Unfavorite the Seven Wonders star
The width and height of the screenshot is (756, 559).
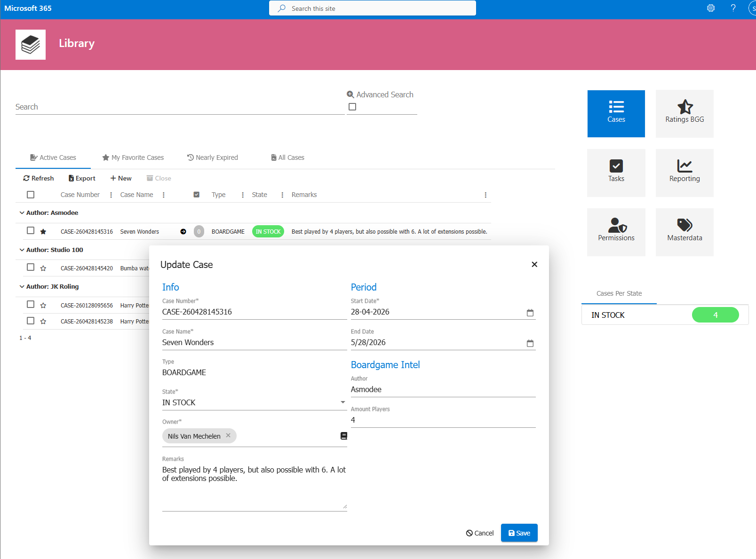click(x=43, y=231)
